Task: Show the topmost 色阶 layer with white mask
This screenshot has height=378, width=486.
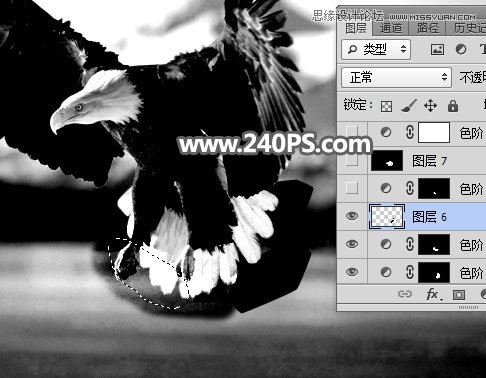Action: coord(352,132)
